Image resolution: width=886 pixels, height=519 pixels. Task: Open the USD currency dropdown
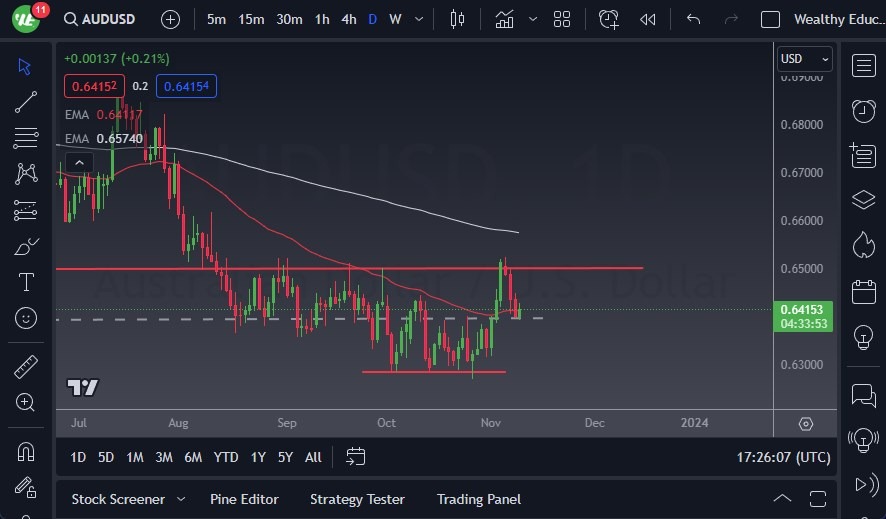pyautogui.click(x=804, y=59)
